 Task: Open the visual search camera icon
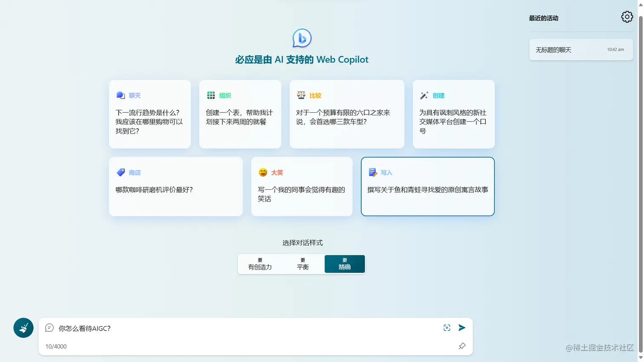click(447, 328)
